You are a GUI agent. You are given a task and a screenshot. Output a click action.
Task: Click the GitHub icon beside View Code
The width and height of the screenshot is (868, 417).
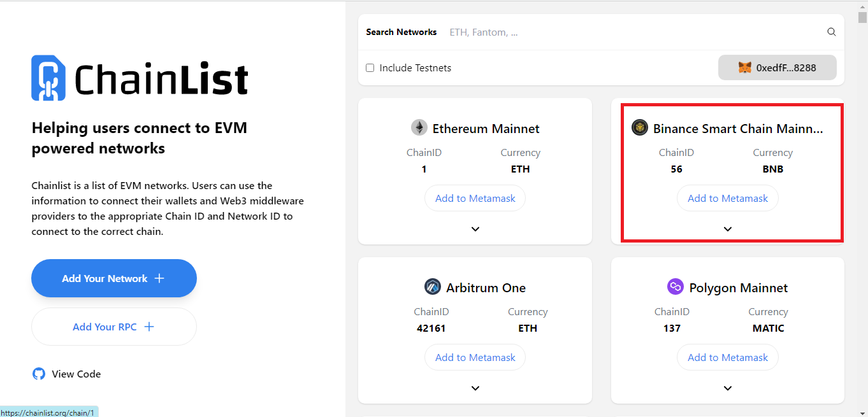click(39, 374)
